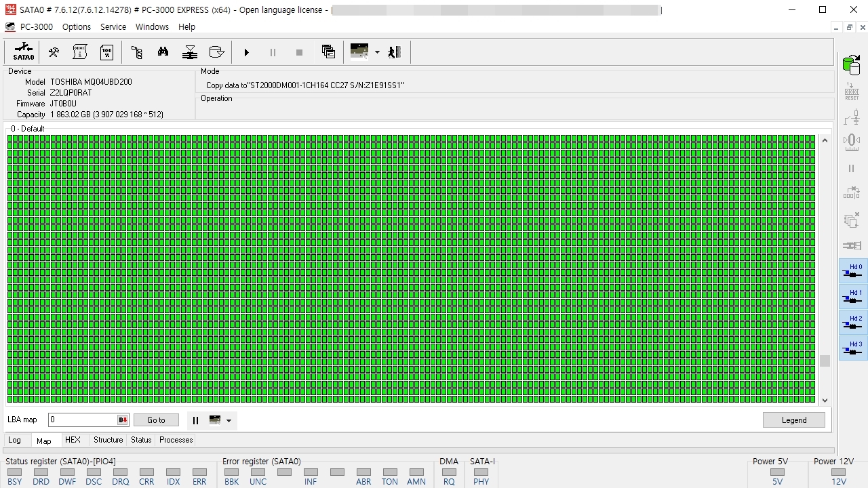Screen dimensions: 868x488
Task: Click the 100% test icon in toolbar
Action: (107, 52)
